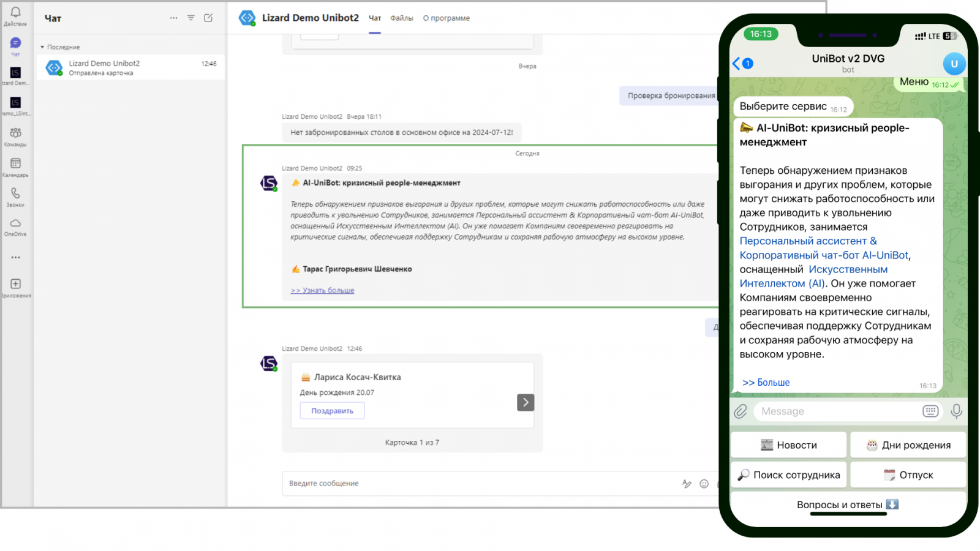Tap the Дни рождения button on phone

point(908,445)
